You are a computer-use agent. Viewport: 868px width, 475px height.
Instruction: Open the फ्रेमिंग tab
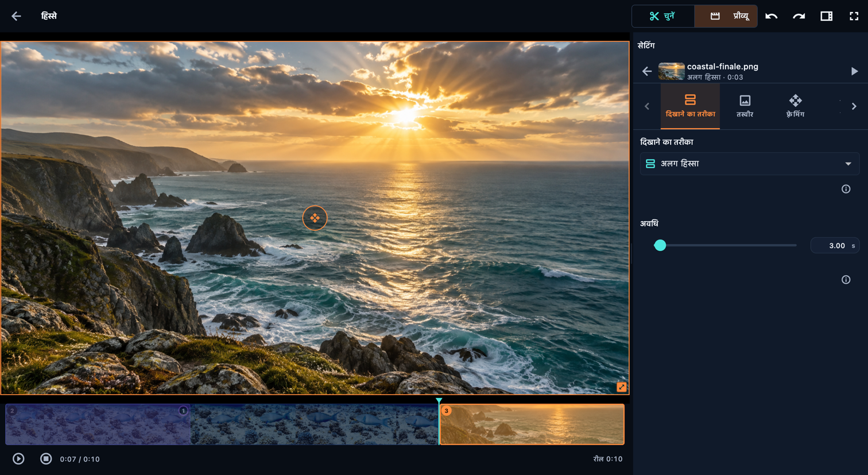click(795, 106)
